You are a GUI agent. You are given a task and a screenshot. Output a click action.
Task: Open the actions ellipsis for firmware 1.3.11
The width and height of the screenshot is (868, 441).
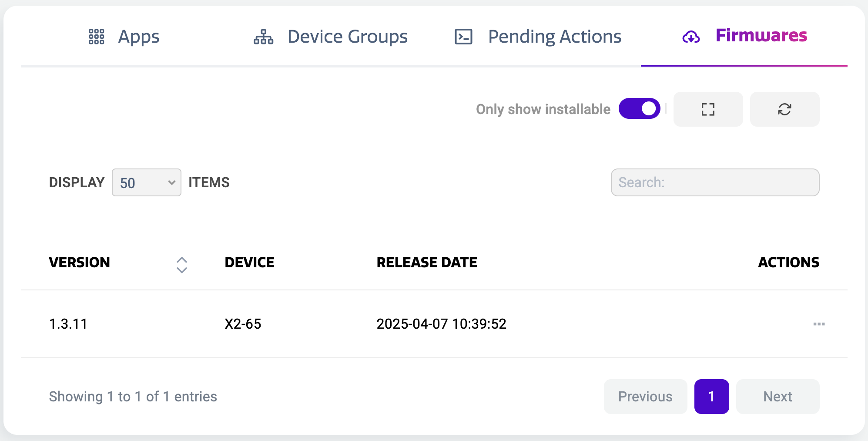[819, 324]
